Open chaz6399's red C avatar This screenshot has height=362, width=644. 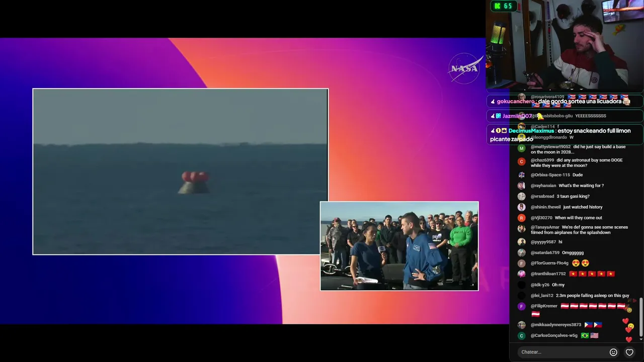click(x=522, y=162)
